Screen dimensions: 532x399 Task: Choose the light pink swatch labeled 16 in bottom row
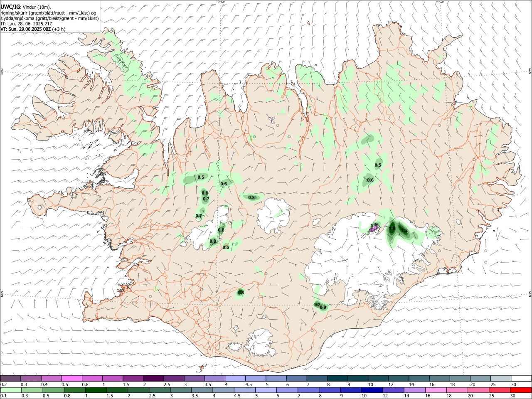(436, 390)
